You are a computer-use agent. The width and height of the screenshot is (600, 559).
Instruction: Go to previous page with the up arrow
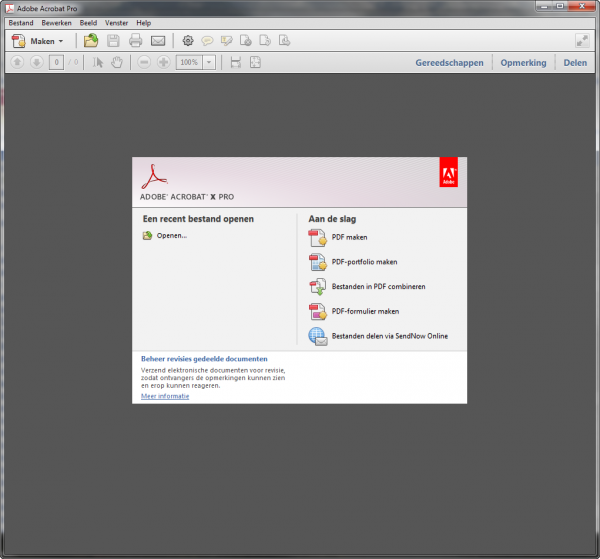click(x=17, y=62)
